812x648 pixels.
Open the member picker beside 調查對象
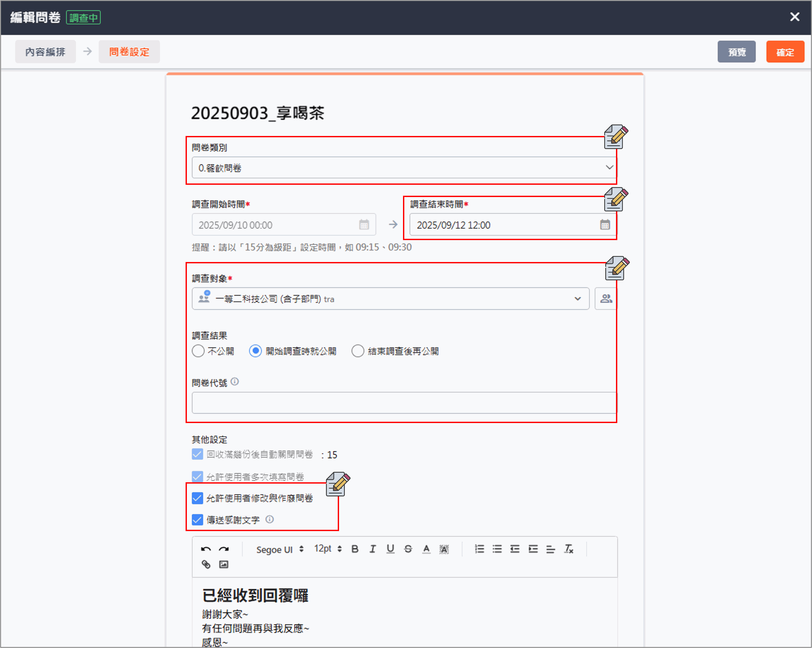pyautogui.click(x=606, y=299)
